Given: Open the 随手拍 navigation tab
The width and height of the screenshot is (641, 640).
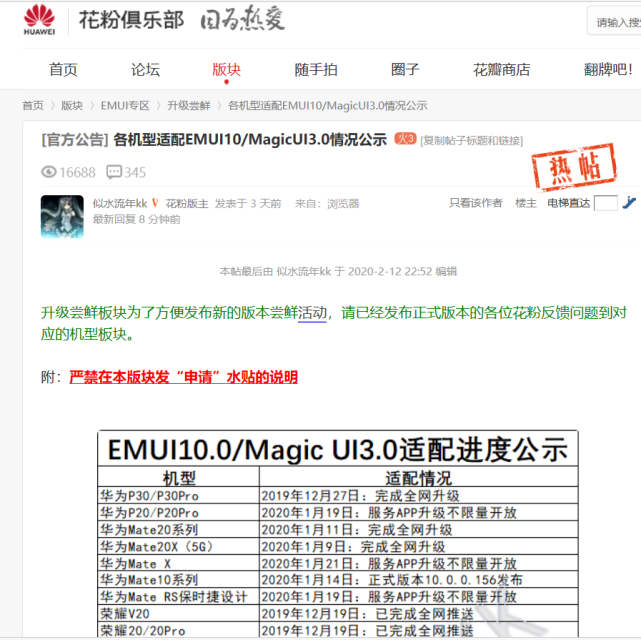Looking at the screenshot, I should pyautogui.click(x=316, y=70).
